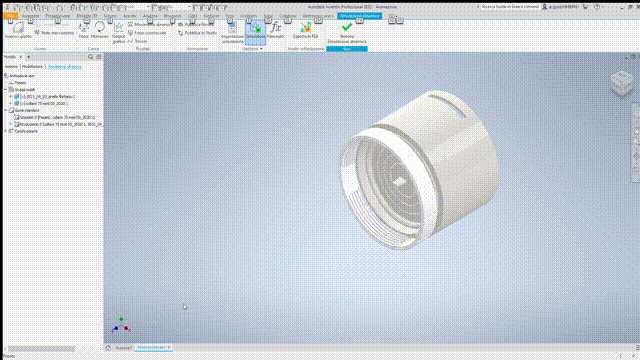Viewport: 640px width, 360px height.
Task: Click the browser search magnifier icon
Action: (x=91, y=57)
